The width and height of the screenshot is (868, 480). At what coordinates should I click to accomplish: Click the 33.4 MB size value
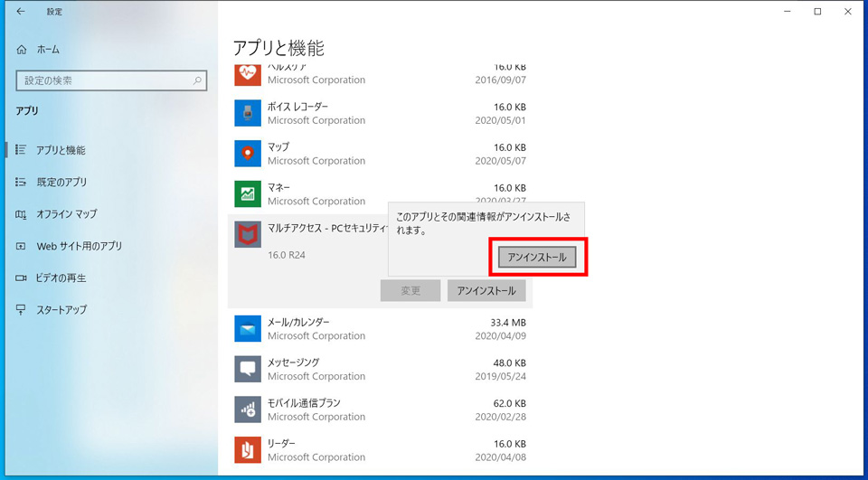tap(507, 323)
